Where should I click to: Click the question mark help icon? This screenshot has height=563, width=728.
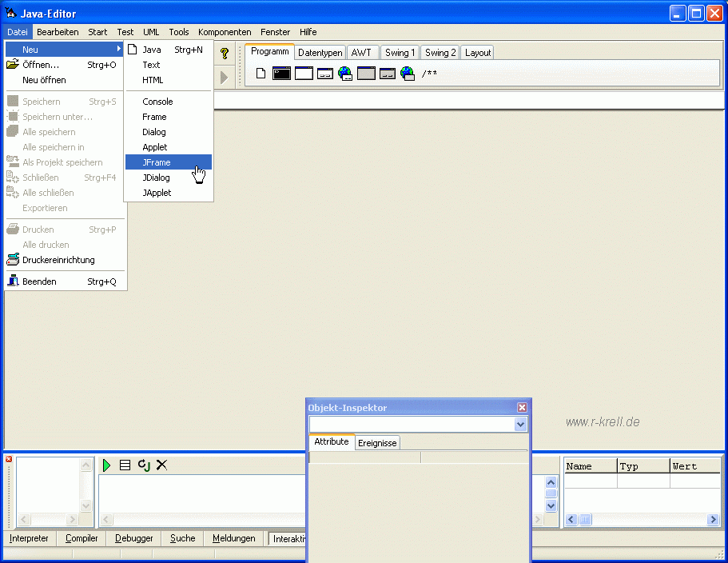coord(225,54)
